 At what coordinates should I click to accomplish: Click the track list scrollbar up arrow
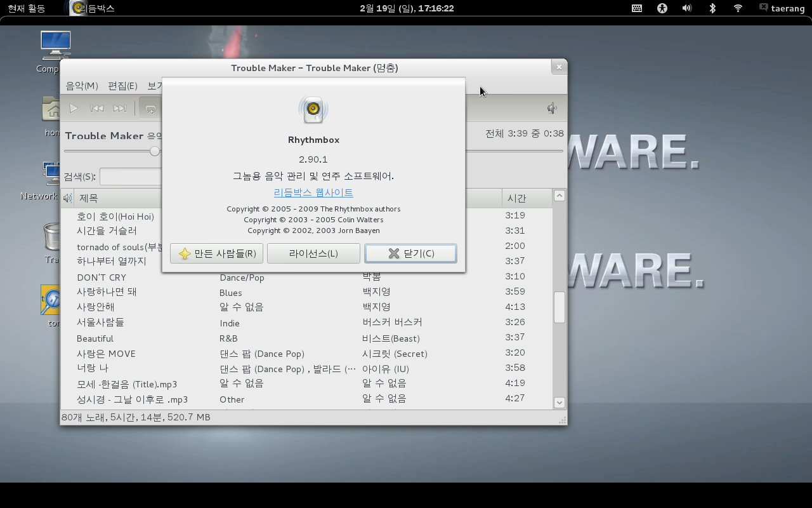tap(559, 196)
